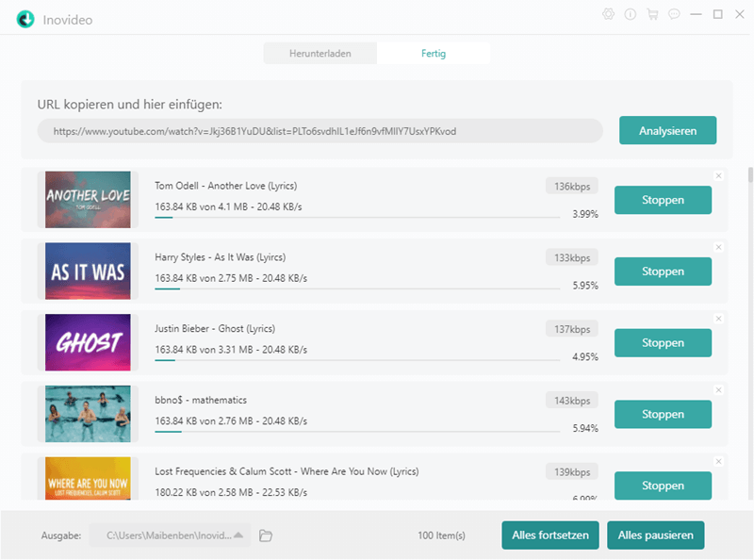The height and width of the screenshot is (560, 754).
Task: Click the 5.95% progress value
Action: (585, 286)
